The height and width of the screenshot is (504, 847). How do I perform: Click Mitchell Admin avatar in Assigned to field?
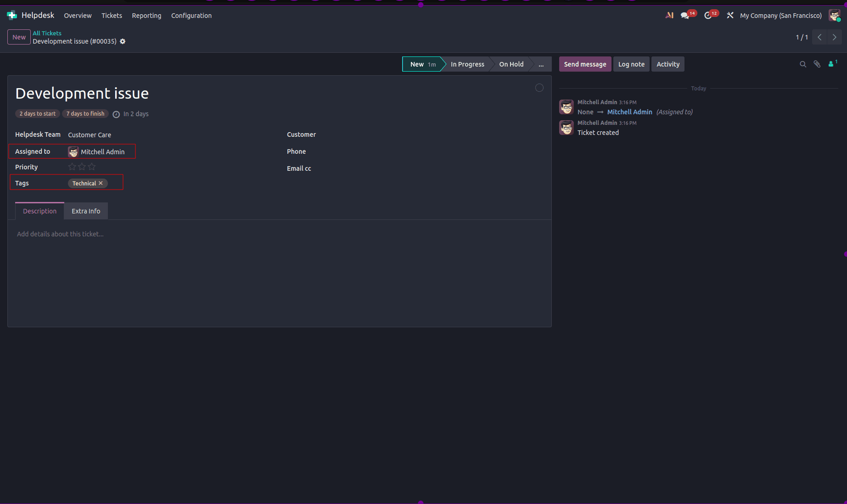(73, 151)
